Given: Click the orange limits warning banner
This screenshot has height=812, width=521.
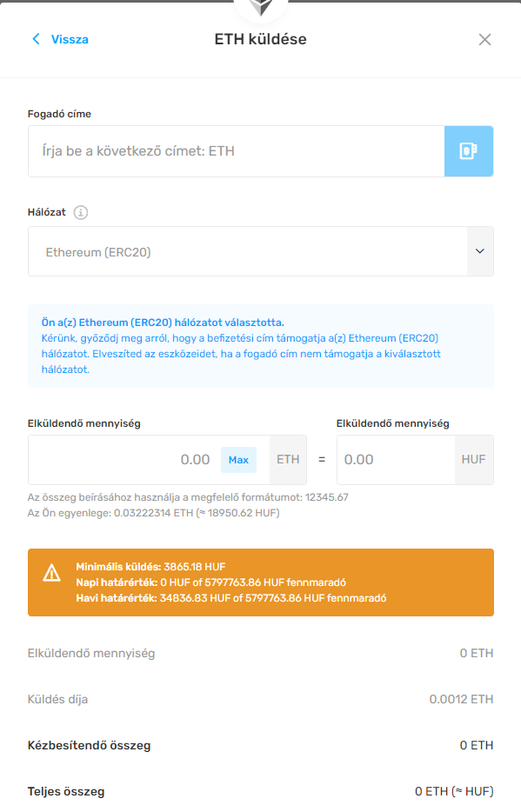Looking at the screenshot, I should (261, 582).
